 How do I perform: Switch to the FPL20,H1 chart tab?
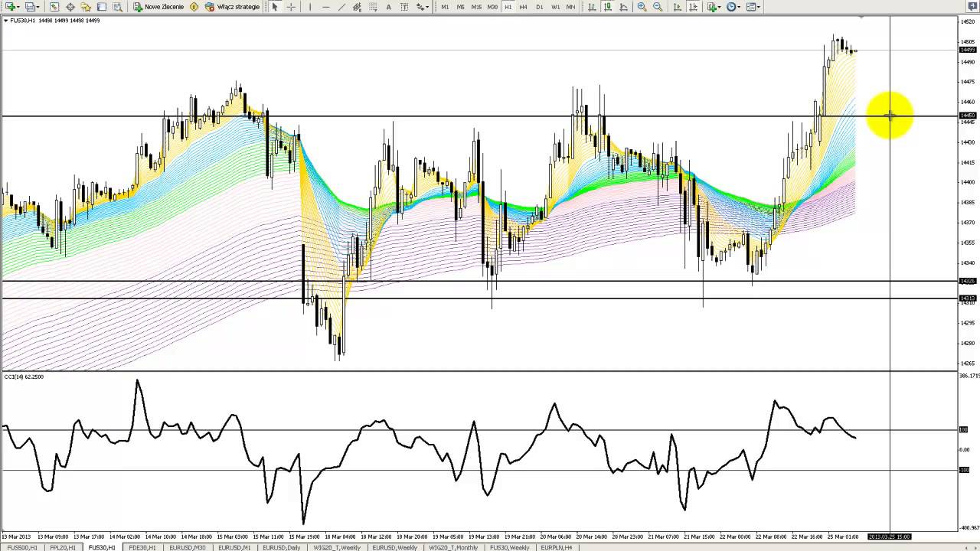62,547
